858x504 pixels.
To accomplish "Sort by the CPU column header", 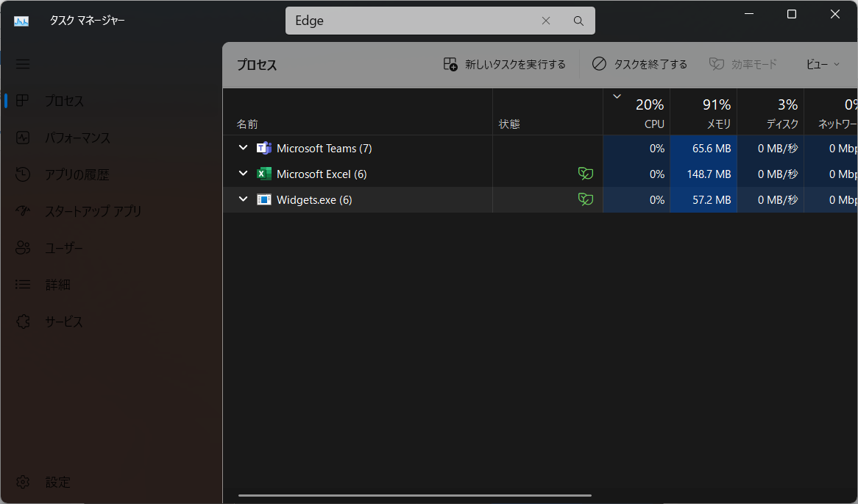I will coord(637,112).
